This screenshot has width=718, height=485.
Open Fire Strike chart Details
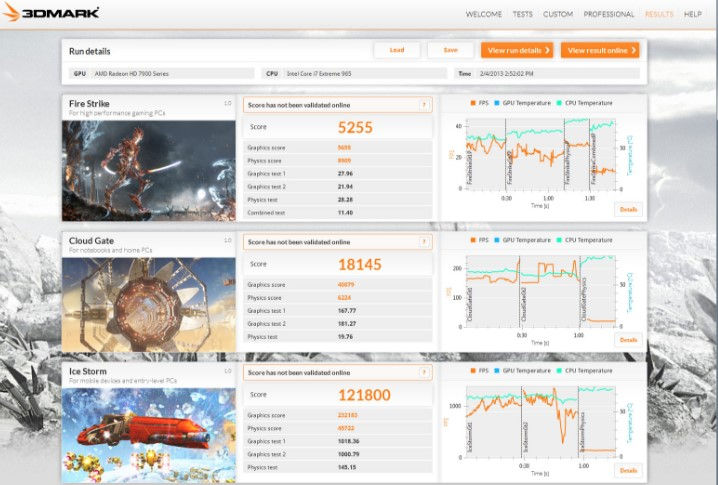coord(628,209)
